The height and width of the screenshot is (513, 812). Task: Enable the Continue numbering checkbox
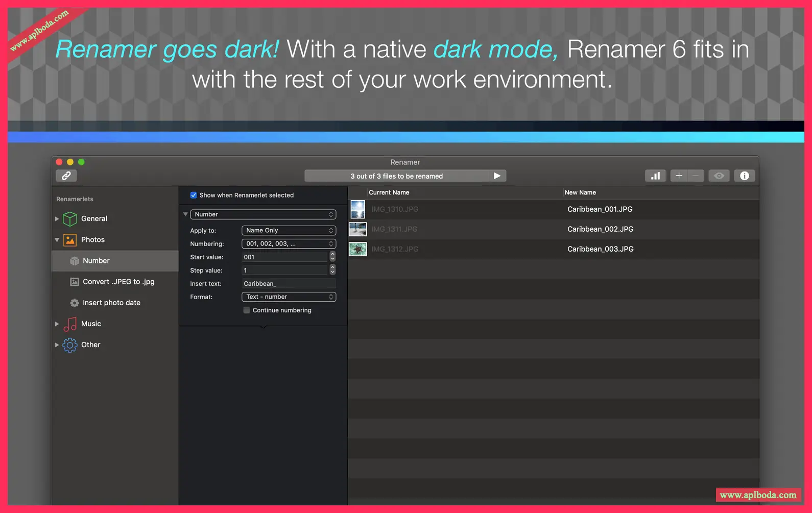tap(247, 310)
